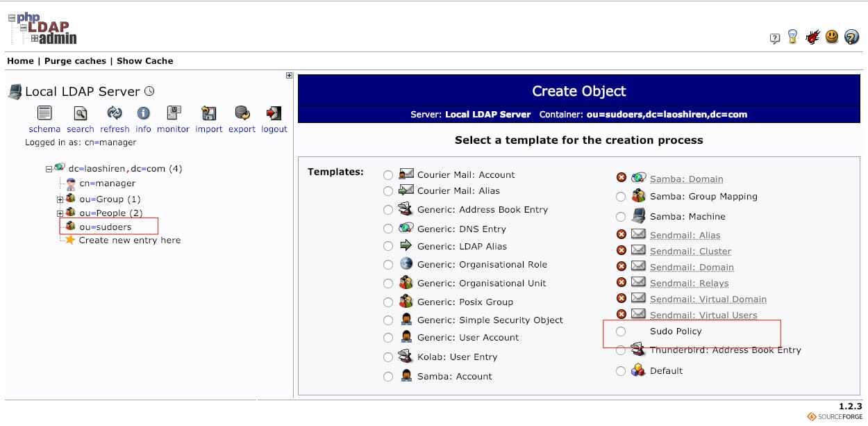The image size is (868, 426).
Task: Select the Courier Mail: Alias radio button
Action: coord(388,191)
